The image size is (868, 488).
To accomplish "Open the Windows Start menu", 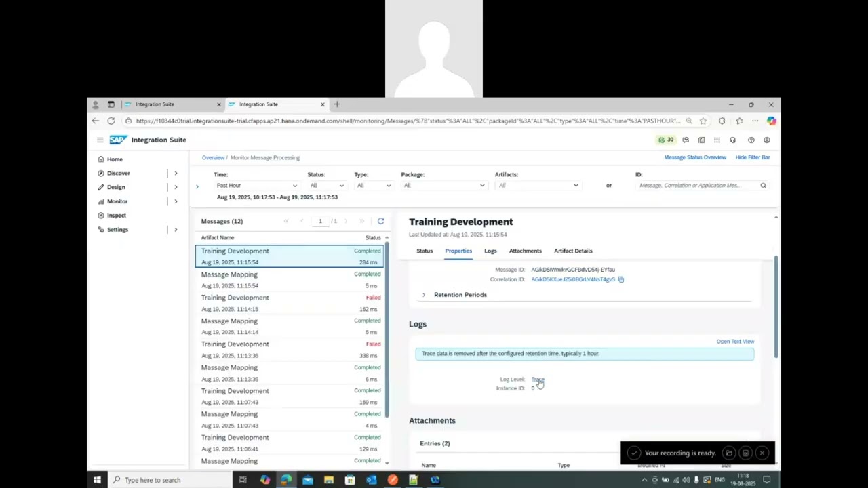I will [97, 480].
